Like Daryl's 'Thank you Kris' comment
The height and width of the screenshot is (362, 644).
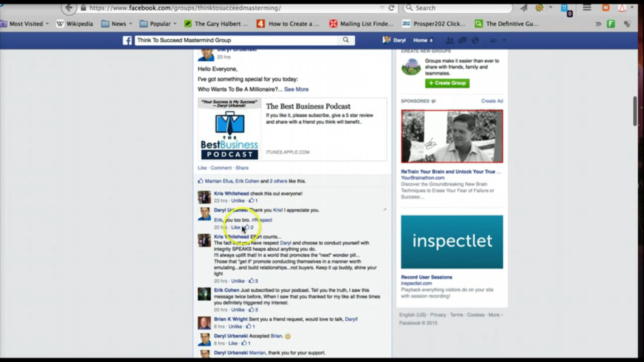[235, 227]
